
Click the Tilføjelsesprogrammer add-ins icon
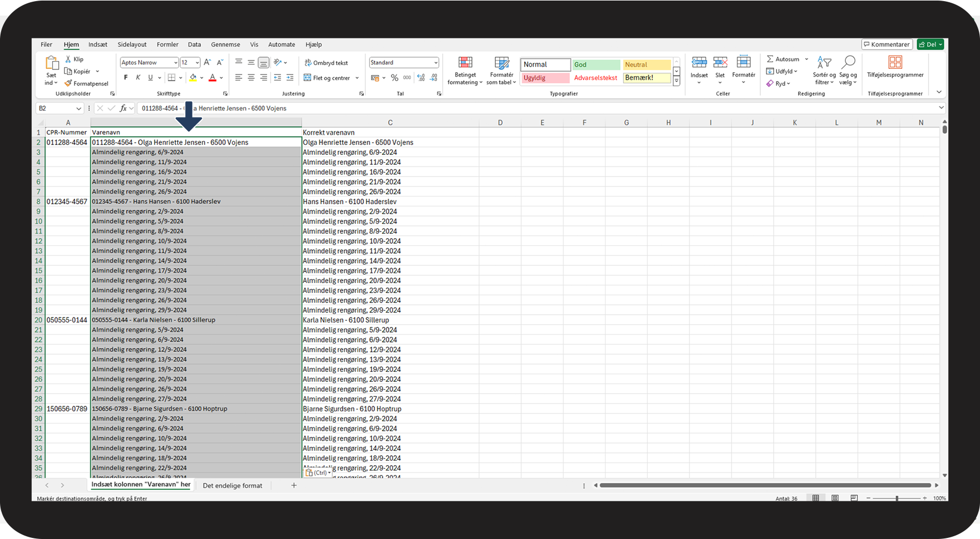point(895,63)
